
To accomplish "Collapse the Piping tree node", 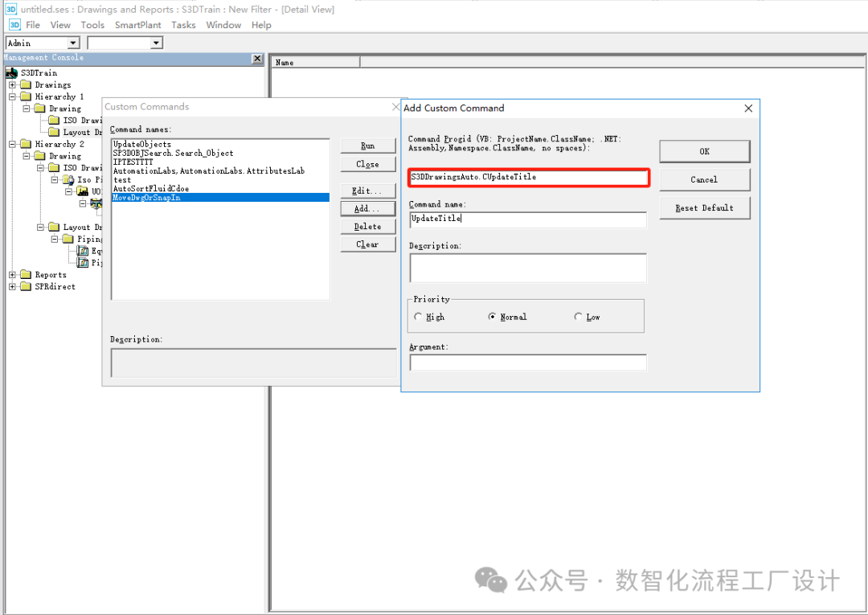I will [55, 239].
